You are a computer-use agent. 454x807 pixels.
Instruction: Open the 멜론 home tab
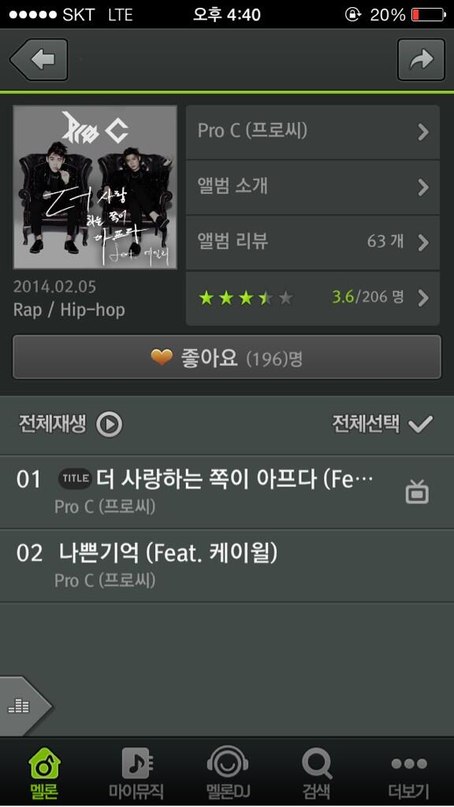(45, 772)
